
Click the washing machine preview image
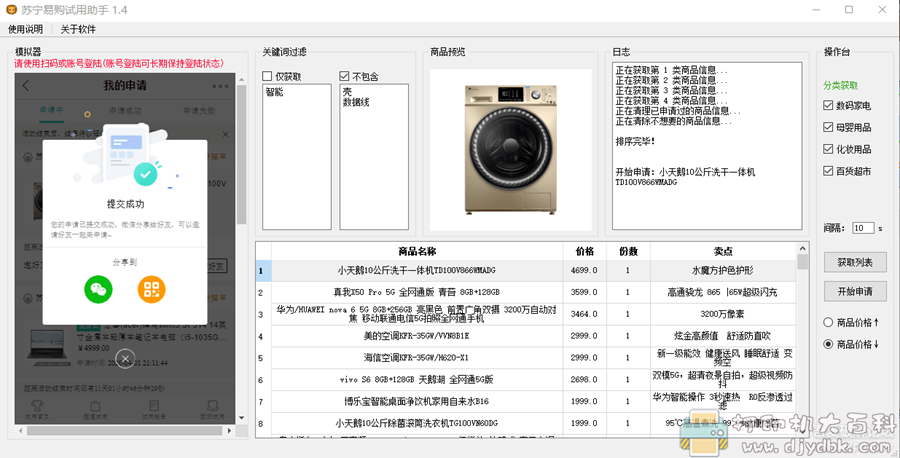pos(511,150)
